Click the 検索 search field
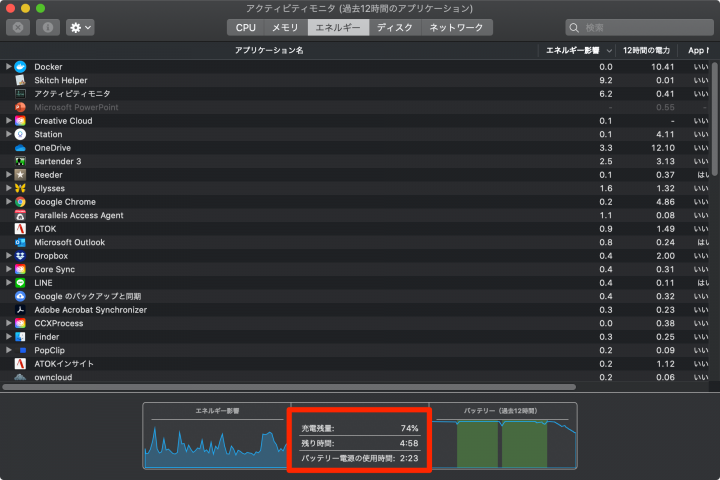Viewport: 720px width, 480px height. 640,28
